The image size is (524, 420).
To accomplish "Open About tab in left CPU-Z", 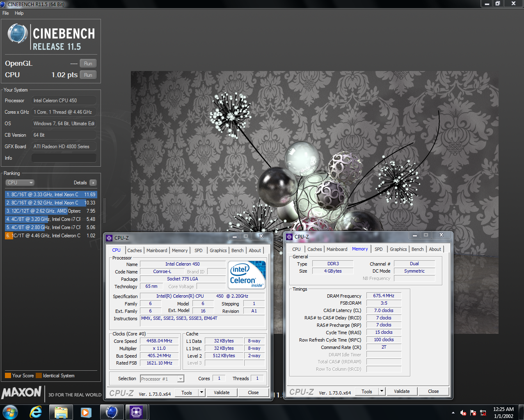I will pyautogui.click(x=255, y=250).
